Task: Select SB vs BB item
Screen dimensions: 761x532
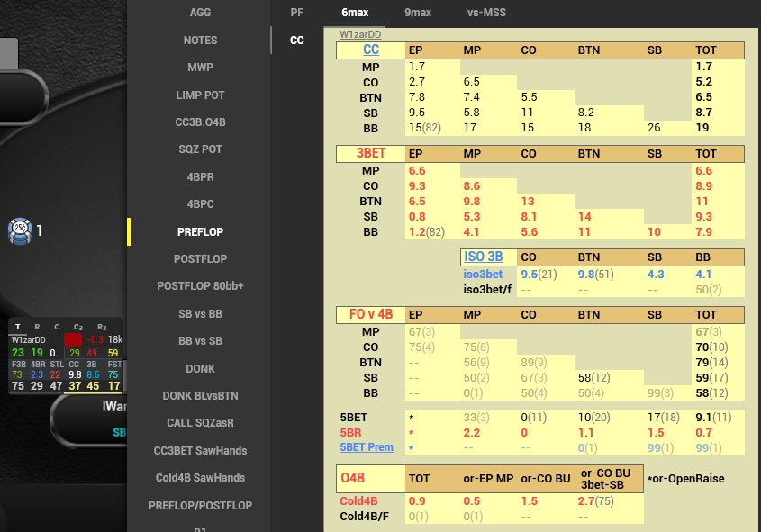Action: 200,314
